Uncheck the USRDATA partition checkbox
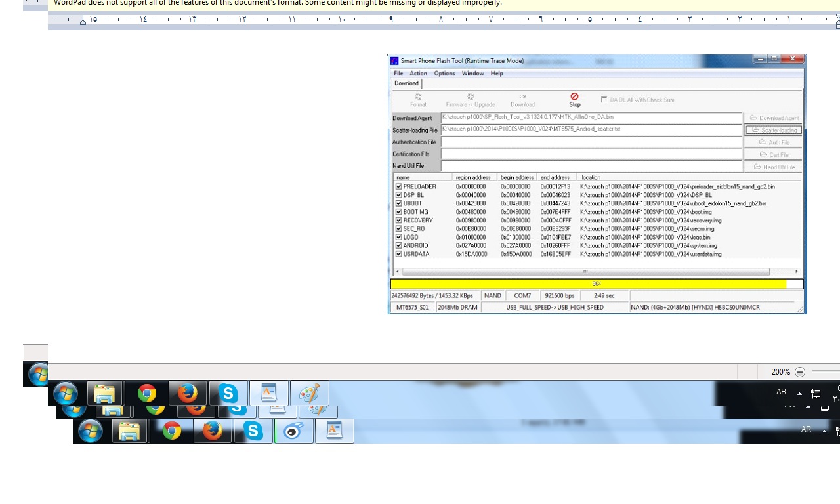840x504 pixels. tap(398, 254)
